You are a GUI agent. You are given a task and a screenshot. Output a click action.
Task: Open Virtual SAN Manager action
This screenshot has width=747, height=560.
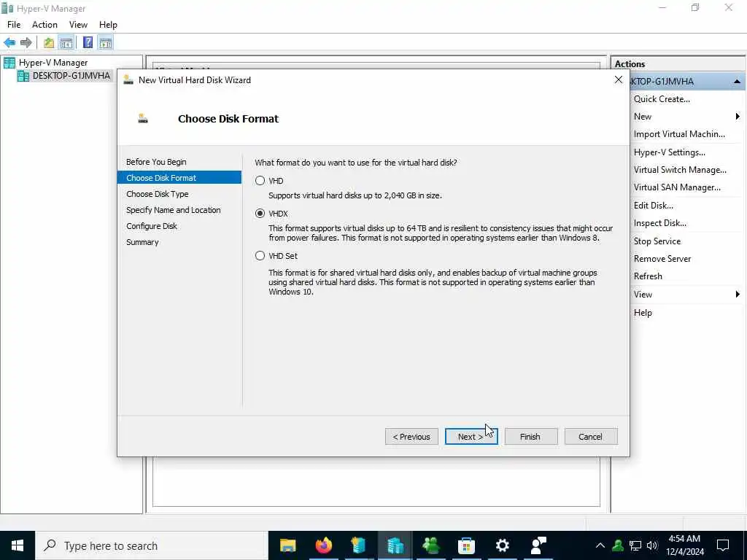pos(677,187)
